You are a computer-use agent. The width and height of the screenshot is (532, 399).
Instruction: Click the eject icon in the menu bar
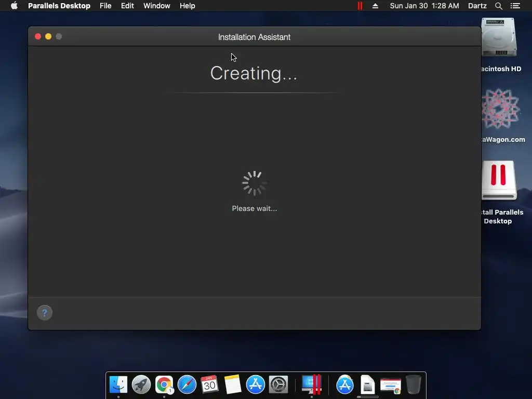tap(375, 6)
